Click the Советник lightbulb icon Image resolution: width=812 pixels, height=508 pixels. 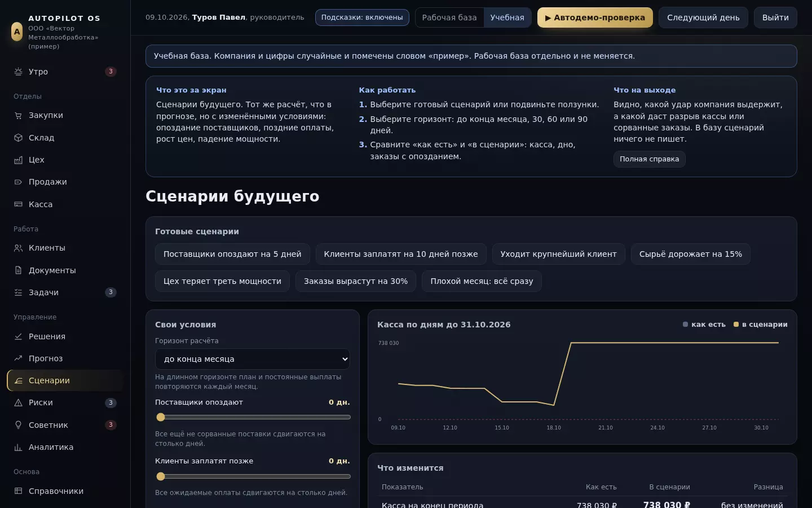point(18,425)
